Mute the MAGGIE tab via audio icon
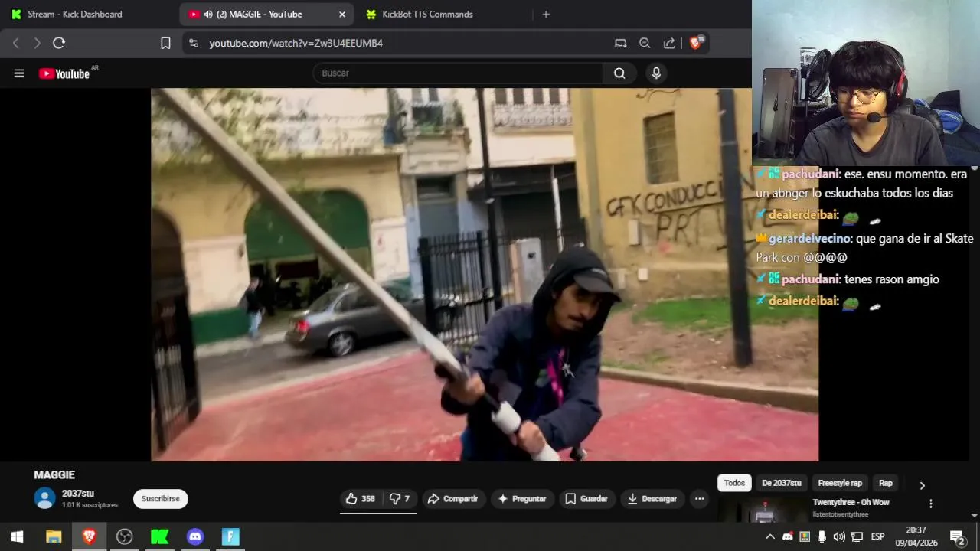Viewport: 980px width, 551px height. coord(208,15)
